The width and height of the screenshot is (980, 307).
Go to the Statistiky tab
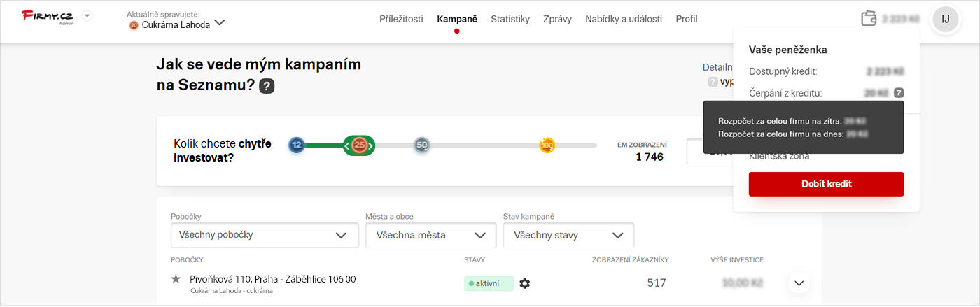click(x=510, y=19)
